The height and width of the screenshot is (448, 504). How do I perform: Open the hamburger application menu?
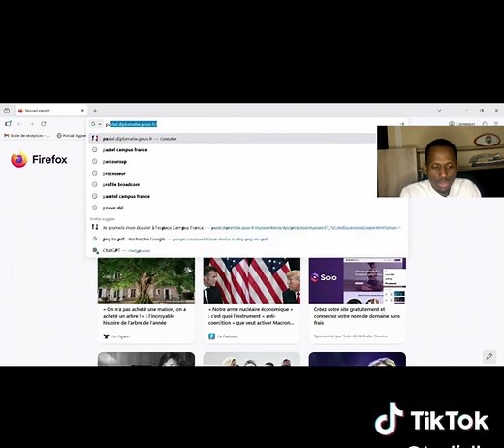click(496, 124)
